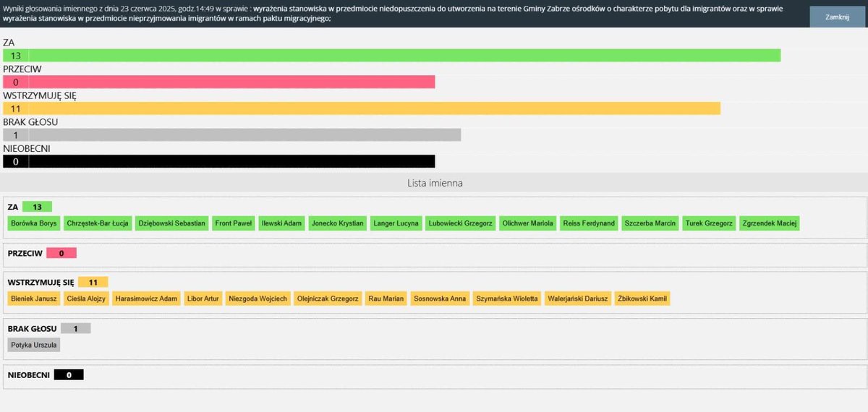
Task: Click the red 0 badge beside PRZECIW list
Action: click(61, 253)
